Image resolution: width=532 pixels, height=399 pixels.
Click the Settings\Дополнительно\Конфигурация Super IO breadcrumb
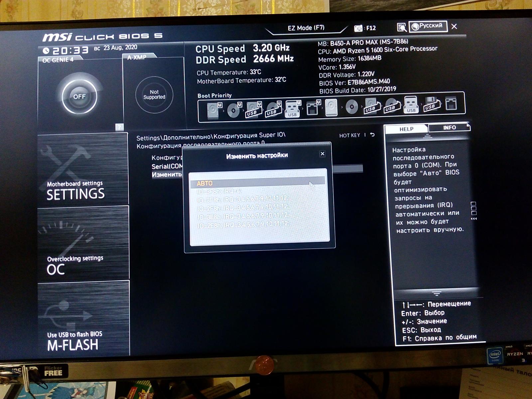click(211, 136)
